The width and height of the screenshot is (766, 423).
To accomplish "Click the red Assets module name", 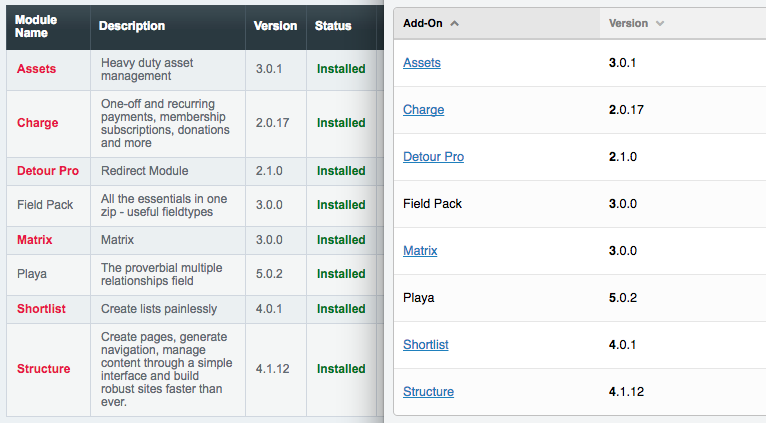I will [37, 69].
